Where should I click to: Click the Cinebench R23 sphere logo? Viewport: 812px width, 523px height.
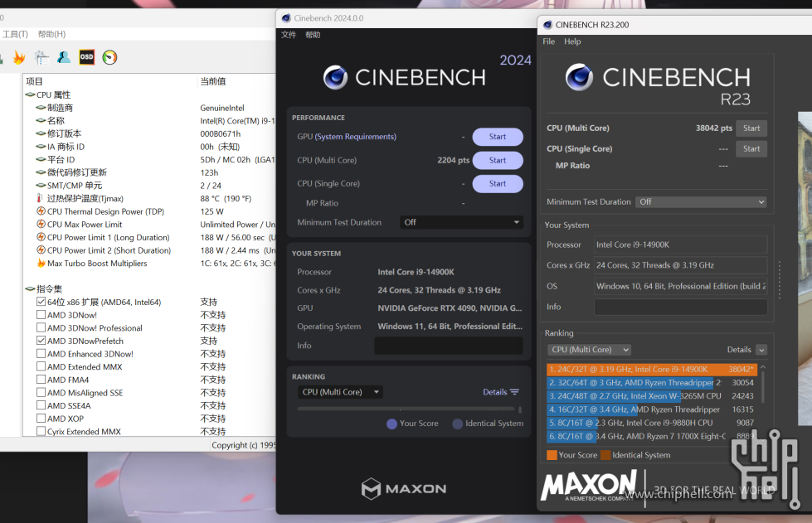[x=580, y=77]
